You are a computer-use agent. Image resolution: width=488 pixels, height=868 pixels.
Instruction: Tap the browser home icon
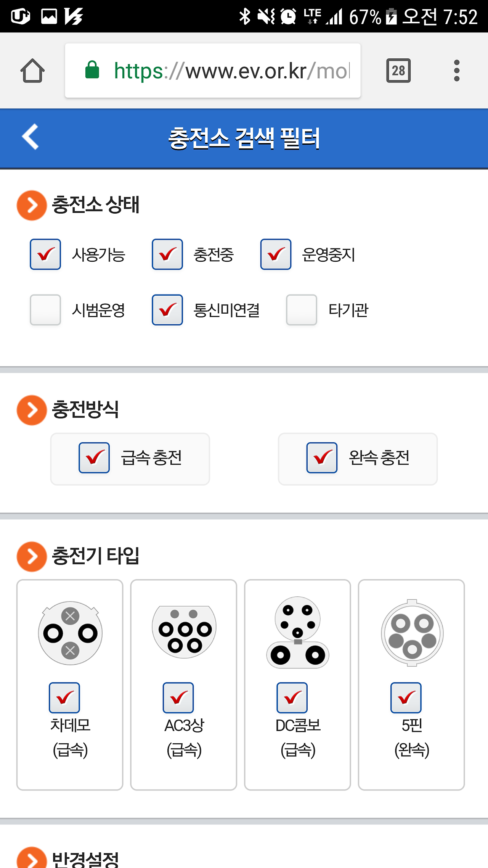click(x=32, y=71)
